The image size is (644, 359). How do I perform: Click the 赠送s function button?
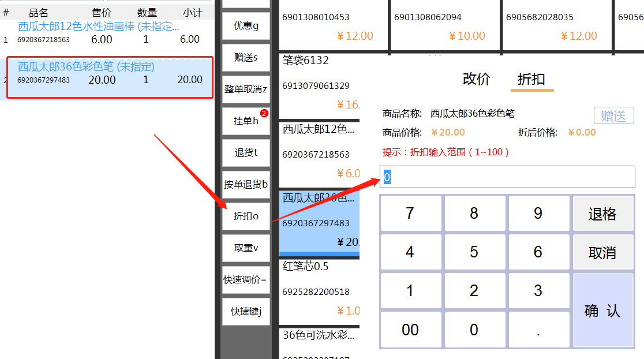click(246, 58)
